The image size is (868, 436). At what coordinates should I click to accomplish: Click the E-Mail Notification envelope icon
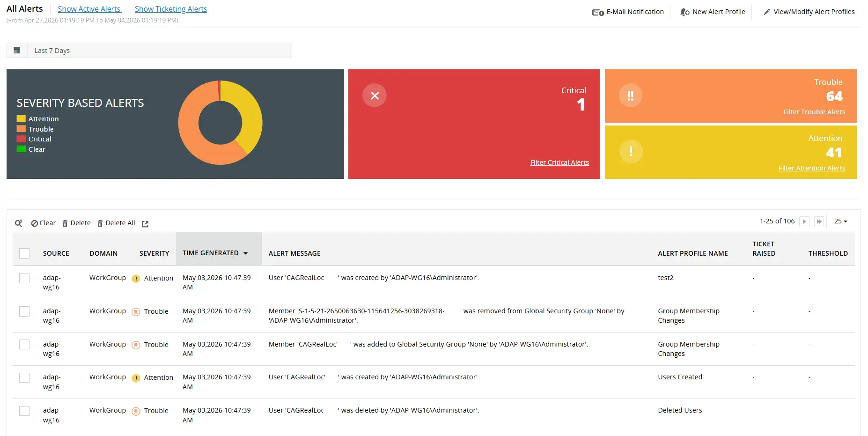(x=598, y=12)
